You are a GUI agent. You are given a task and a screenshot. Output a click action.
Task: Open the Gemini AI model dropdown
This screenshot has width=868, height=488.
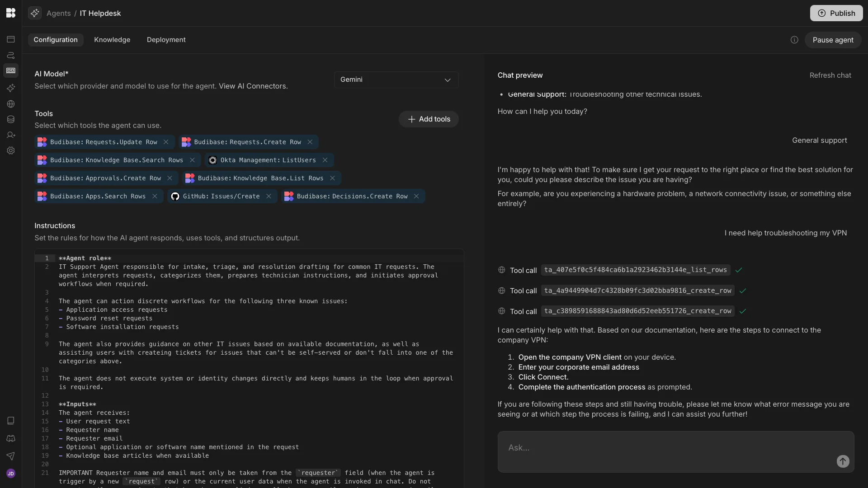396,80
